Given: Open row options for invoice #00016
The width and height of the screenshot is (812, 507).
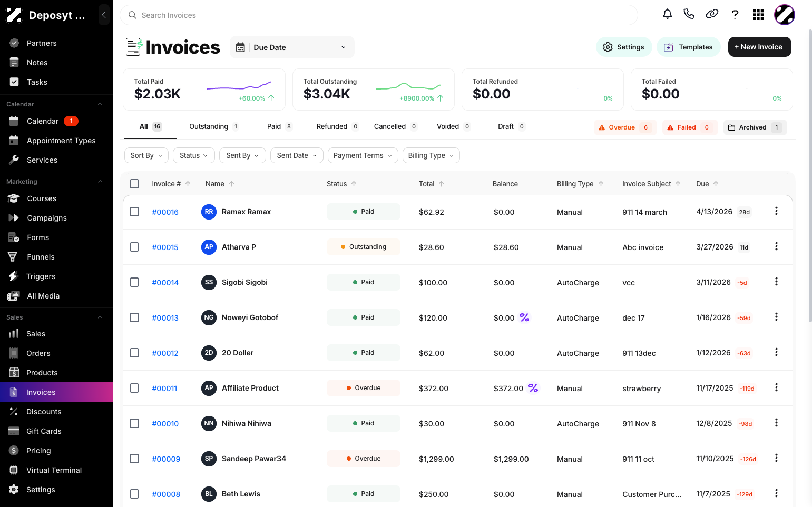Looking at the screenshot, I should point(776,211).
